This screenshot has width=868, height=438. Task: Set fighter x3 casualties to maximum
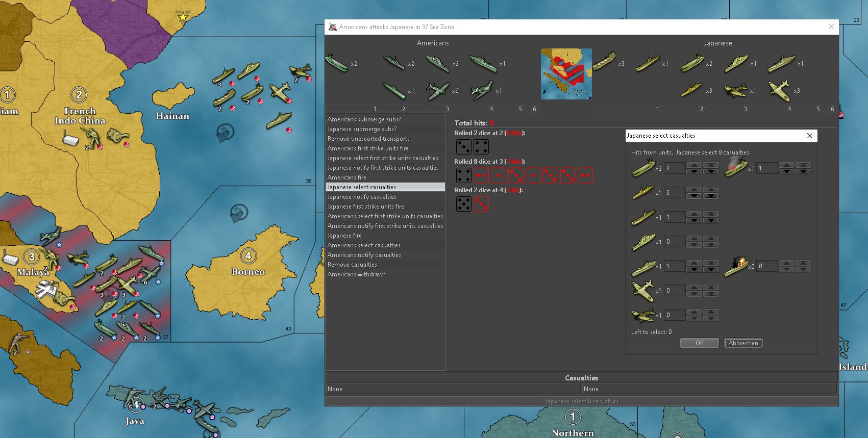(x=711, y=288)
